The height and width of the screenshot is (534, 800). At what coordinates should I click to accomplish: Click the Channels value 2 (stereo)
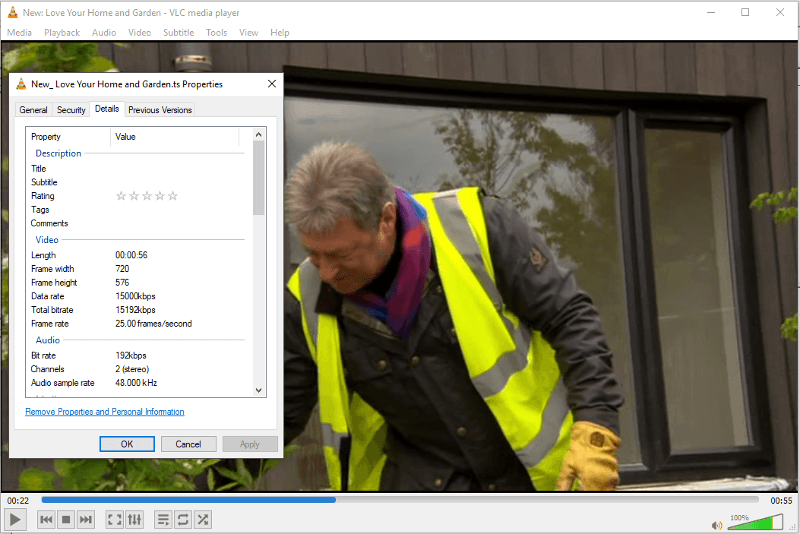132,369
